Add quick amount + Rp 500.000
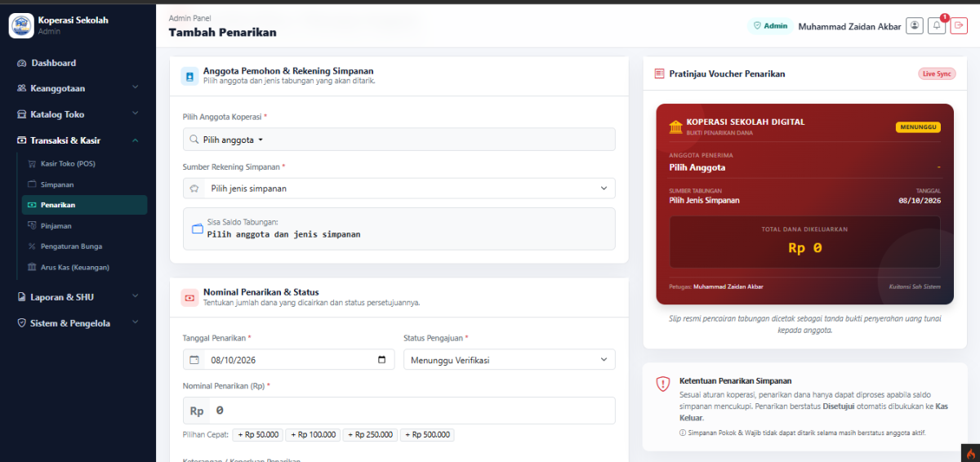Image resolution: width=980 pixels, height=462 pixels. pyautogui.click(x=427, y=435)
